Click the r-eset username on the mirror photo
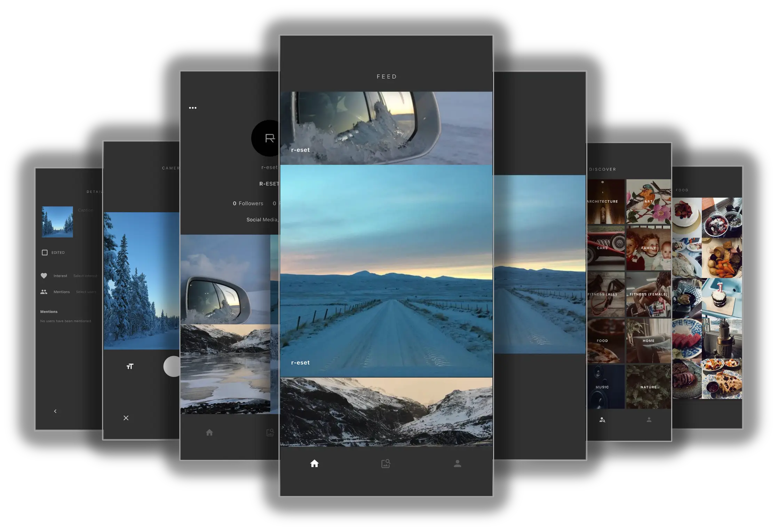 pos(300,150)
